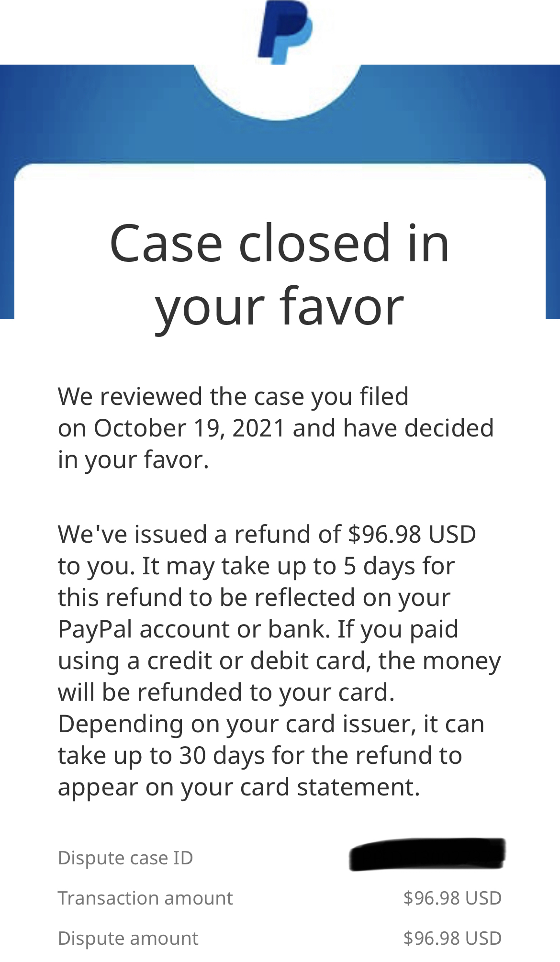Click the blacked-out dispute case ID value
The height and width of the screenshot is (962, 560).
point(427,854)
